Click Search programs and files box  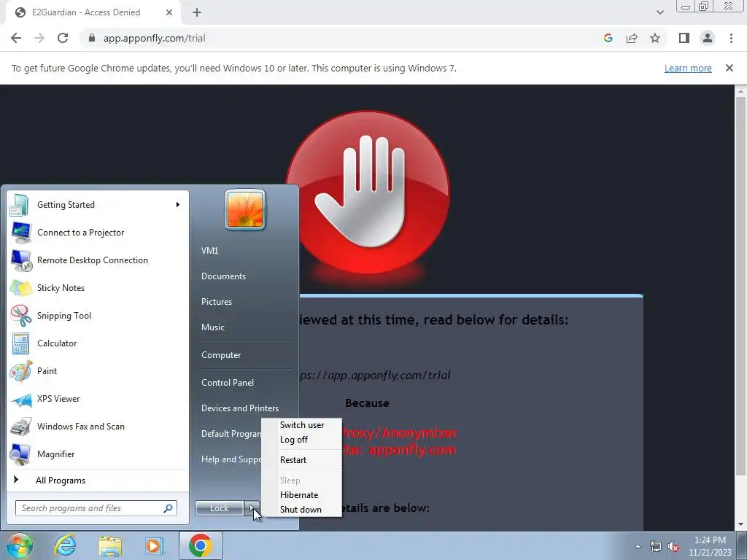pyautogui.click(x=96, y=508)
